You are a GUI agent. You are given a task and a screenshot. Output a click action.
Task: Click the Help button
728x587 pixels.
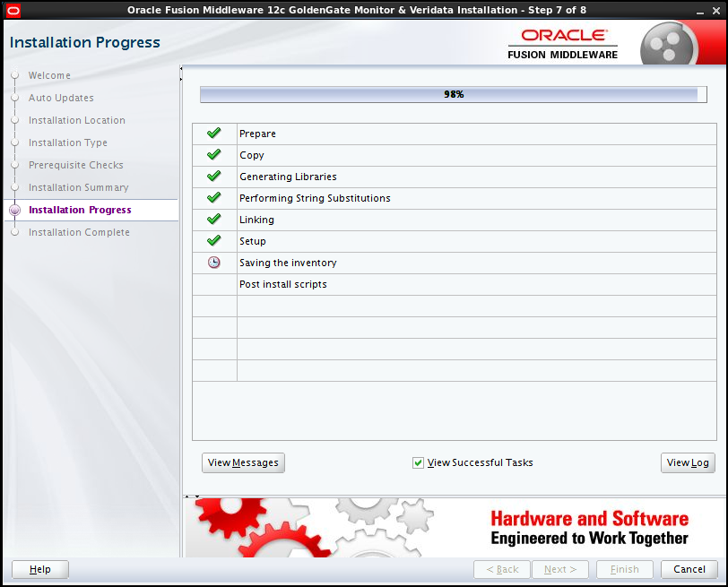(x=39, y=569)
